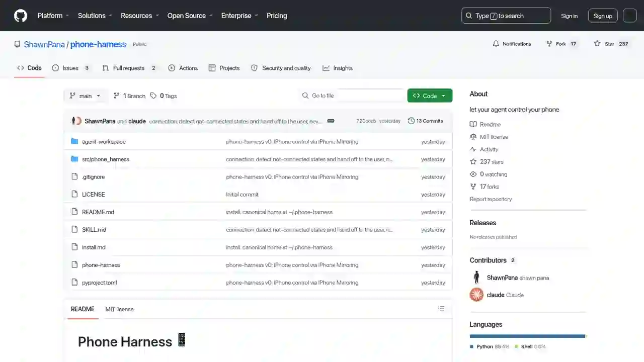
Task: Click the tags icon beside 0 Tags
Action: (x=153, y=96)
